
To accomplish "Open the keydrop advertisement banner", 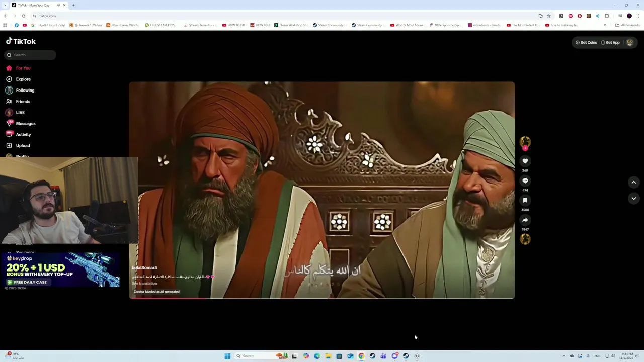I will (x=60, y=270).
